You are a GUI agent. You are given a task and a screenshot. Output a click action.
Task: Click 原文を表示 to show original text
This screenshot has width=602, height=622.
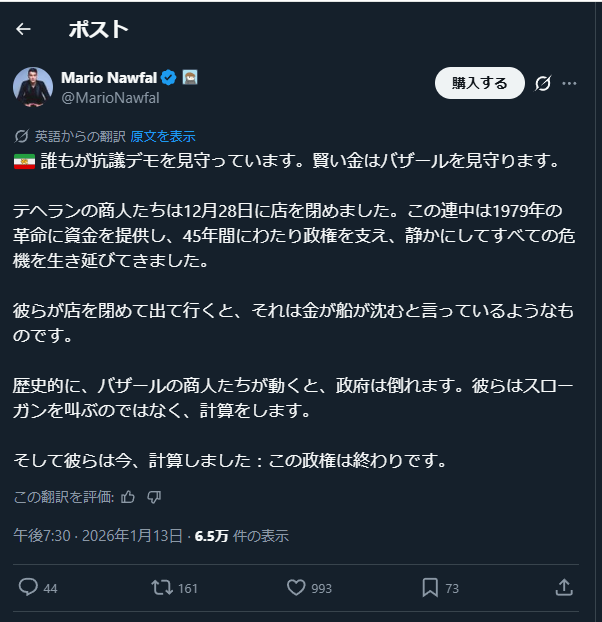(163, 136)
